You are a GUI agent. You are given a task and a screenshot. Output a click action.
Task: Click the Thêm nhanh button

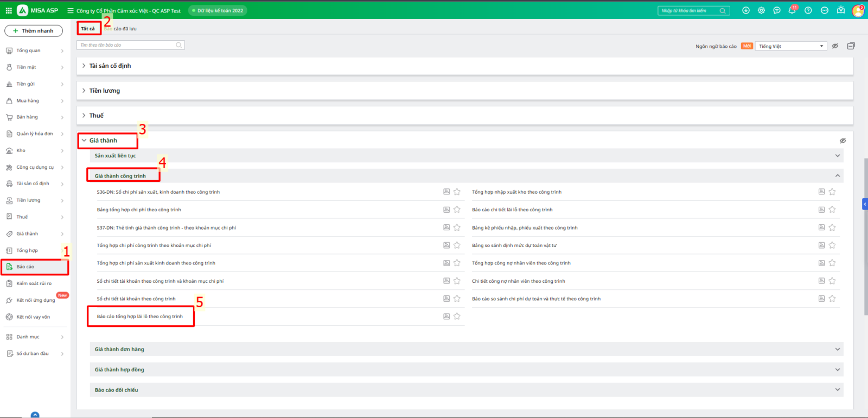34,31
